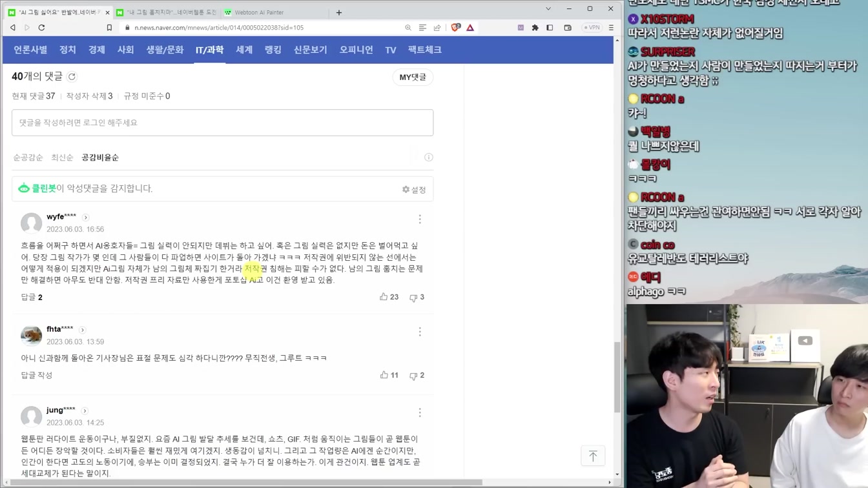Image resolution: width=868 pixels, height=488 pixels.
Task: Like the fhta**** comment with 11 likes
Action: pos(389,375)
